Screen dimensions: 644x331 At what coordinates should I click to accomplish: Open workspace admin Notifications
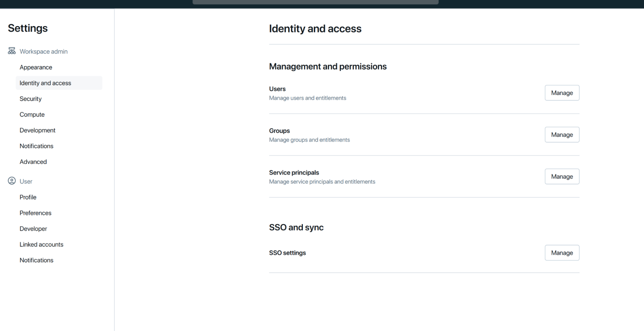click(36, 146)
